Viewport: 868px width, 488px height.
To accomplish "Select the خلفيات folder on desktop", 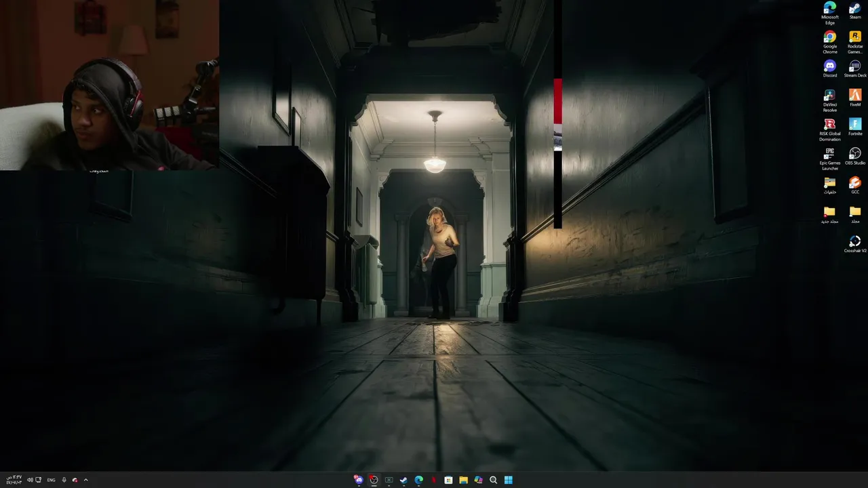I will tap(829, 185).
